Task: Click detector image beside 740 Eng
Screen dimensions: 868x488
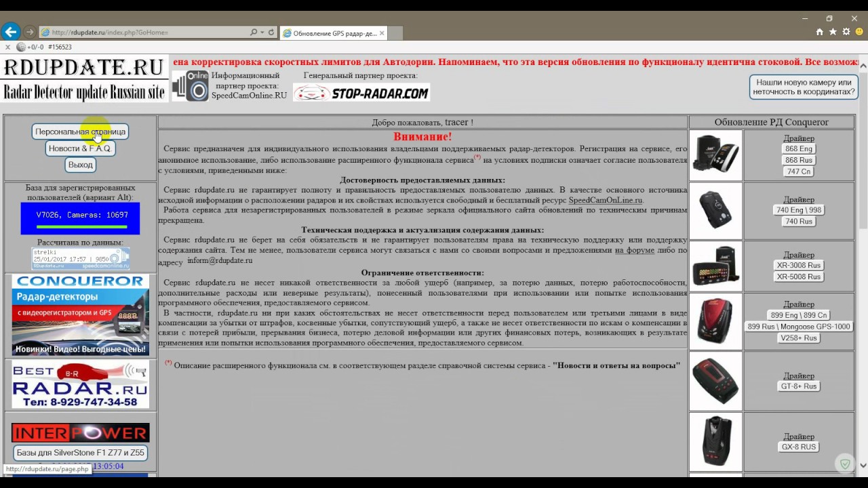Action: pos(715,210)
